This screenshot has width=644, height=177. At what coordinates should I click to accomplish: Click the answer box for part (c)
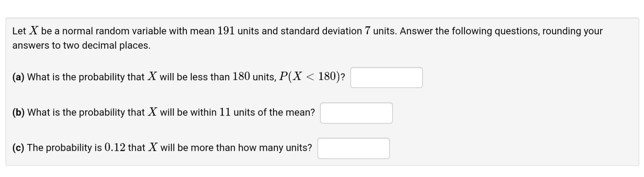[354, 148]
